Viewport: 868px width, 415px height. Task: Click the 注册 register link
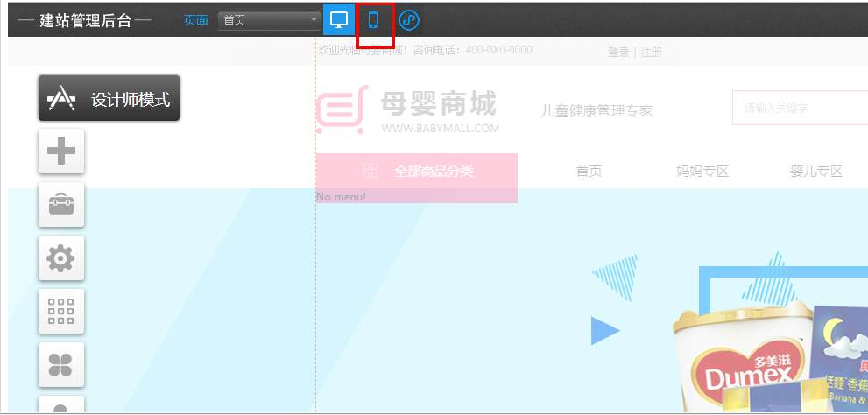[x=652, y=52]
